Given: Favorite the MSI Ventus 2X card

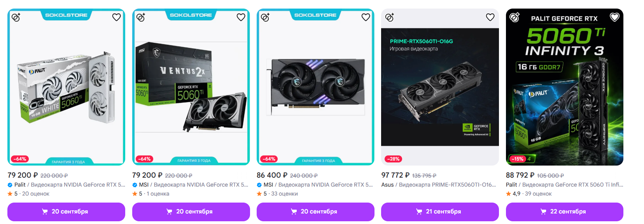Looking at the screenshot, I should click(241, 17).
